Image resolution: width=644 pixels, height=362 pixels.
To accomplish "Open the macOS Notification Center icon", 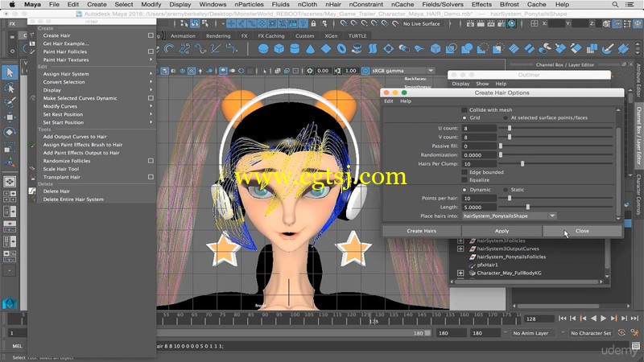I will [630, 5].
